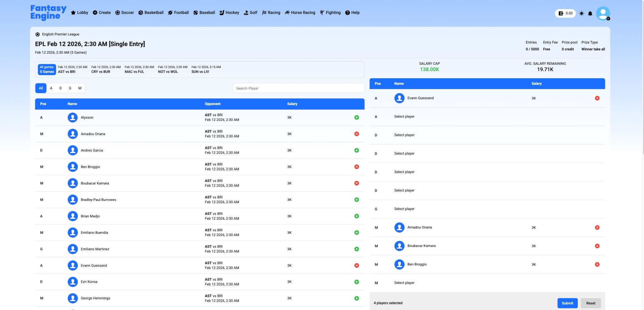
Task: Submit the lineup
Action: tap(567, 303)
